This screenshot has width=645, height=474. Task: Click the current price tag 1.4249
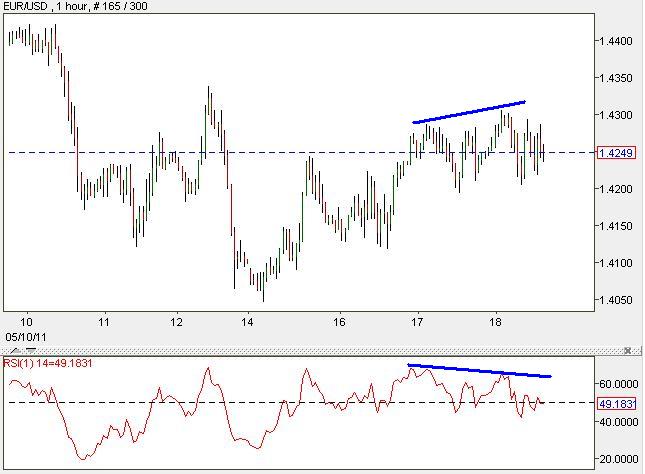[616, 153]
